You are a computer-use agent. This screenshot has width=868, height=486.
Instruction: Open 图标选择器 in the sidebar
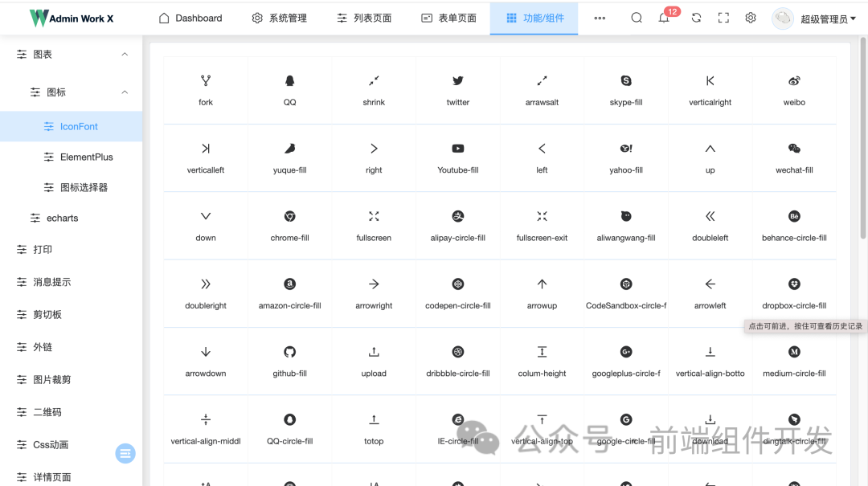click(71, 187)
